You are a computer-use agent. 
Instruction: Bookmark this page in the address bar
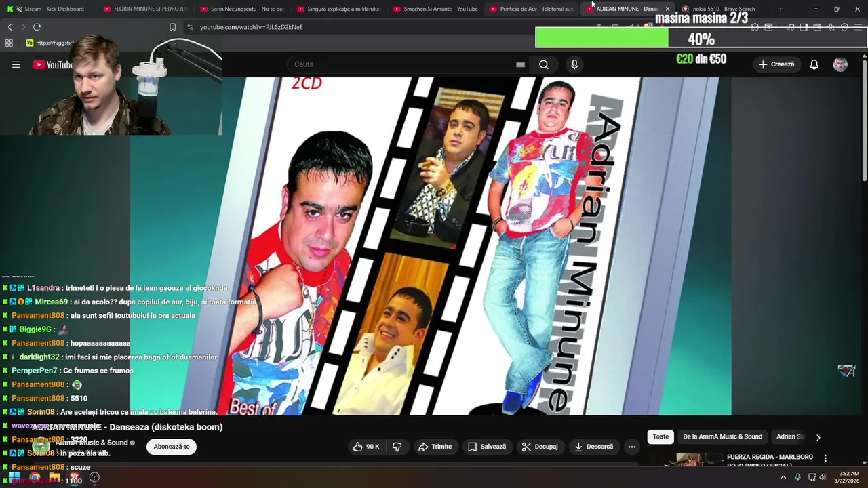point(172,27)
